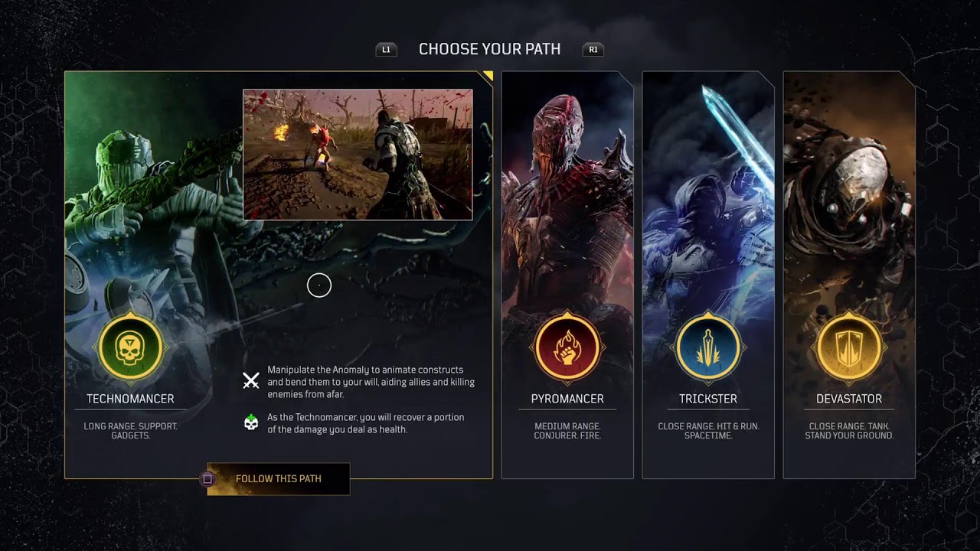Choose the Trickster blade emblem

(708, 348)
